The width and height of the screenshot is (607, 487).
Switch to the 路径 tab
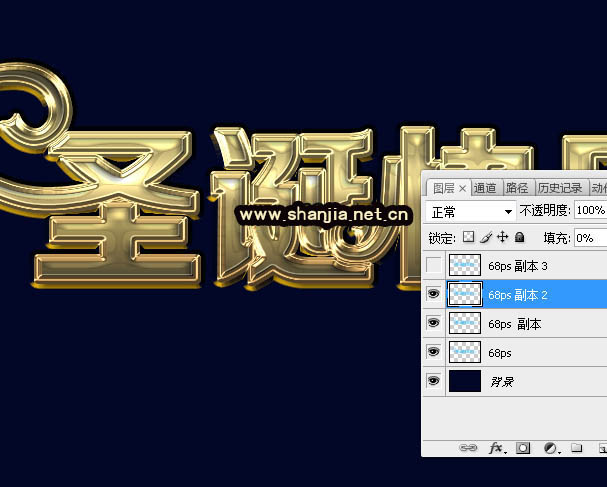pyautogui.click(x=517, y=188)
